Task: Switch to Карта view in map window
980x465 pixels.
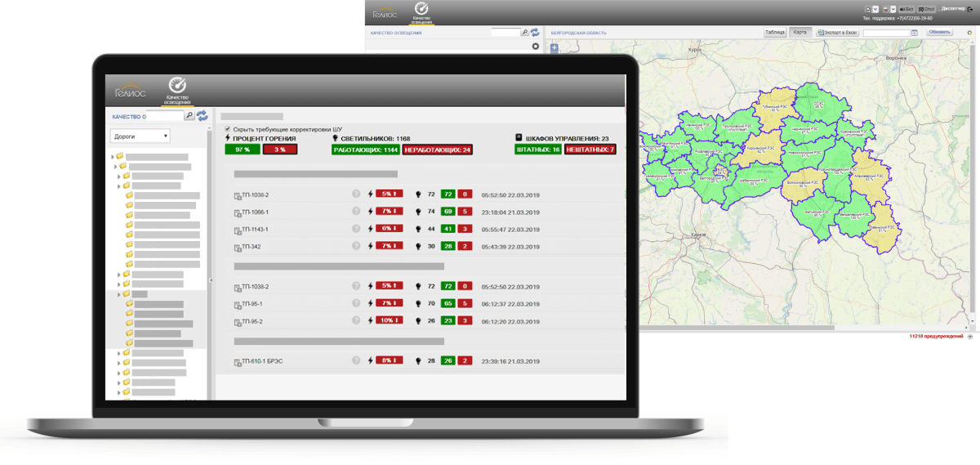Action: (x=800, y=33)
